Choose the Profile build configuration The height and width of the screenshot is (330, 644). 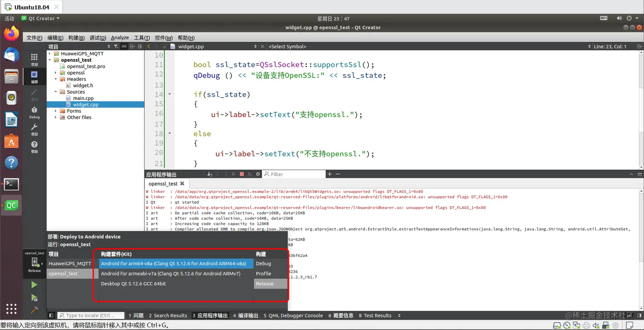point(271,273)
